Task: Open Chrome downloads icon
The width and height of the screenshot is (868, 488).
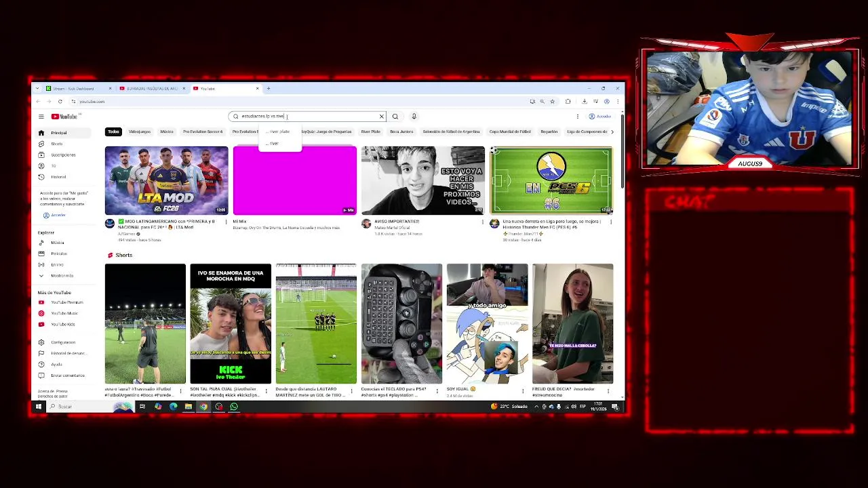Action: (585, 102)
